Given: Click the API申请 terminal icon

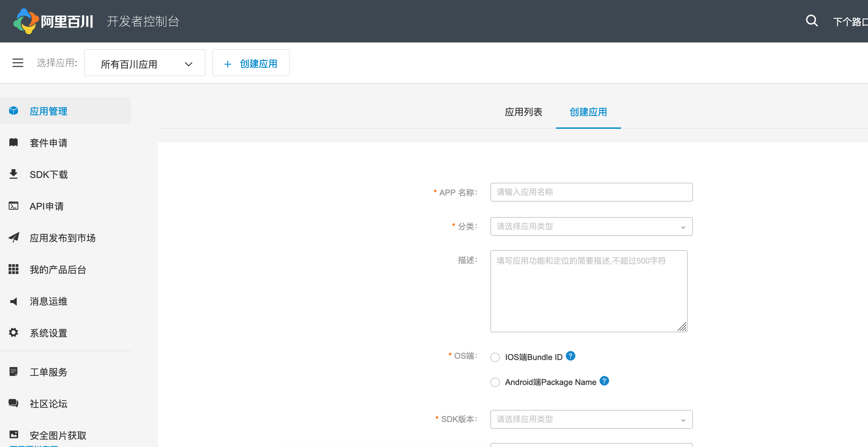Looking at the screenshot, I should coord(13,206).
